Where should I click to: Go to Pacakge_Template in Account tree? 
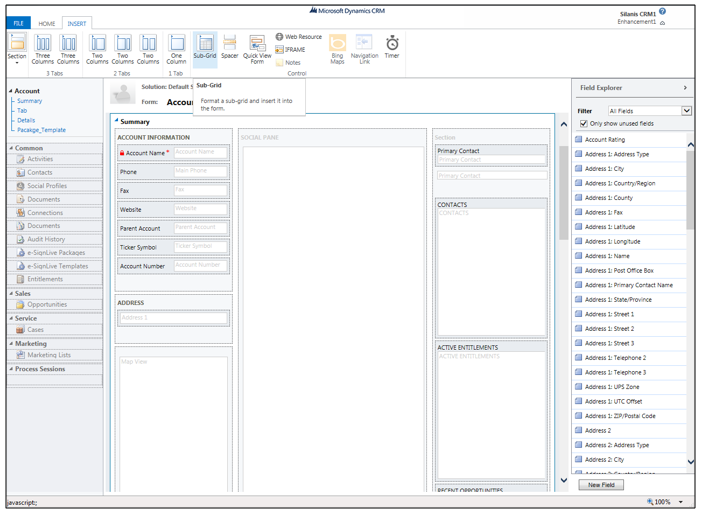[41, 130]
